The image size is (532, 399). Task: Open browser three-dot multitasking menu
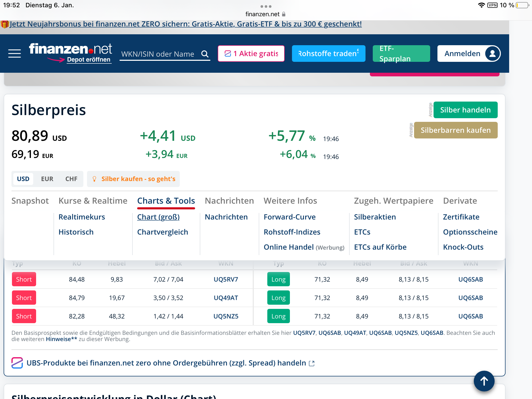pos(266,6)
